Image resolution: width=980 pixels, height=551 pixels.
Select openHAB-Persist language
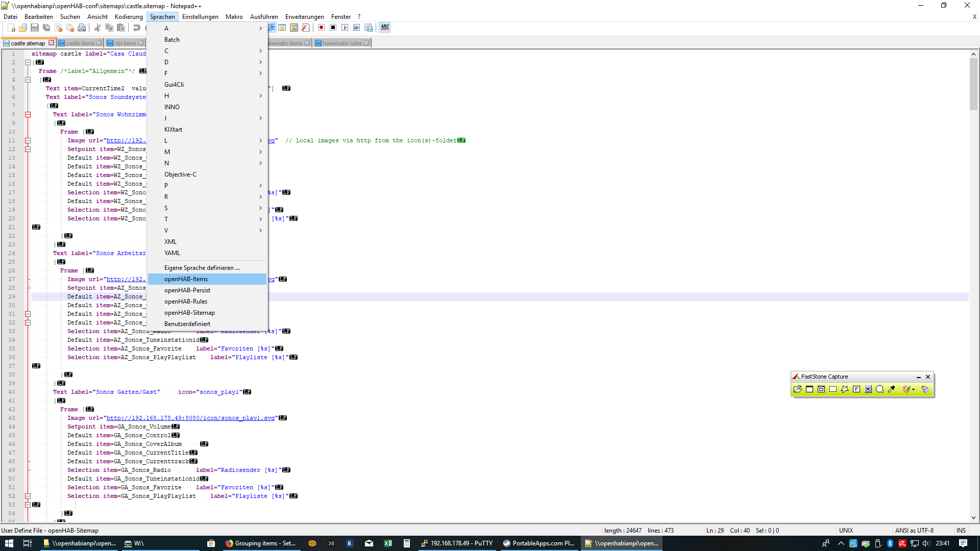[207, 290]
